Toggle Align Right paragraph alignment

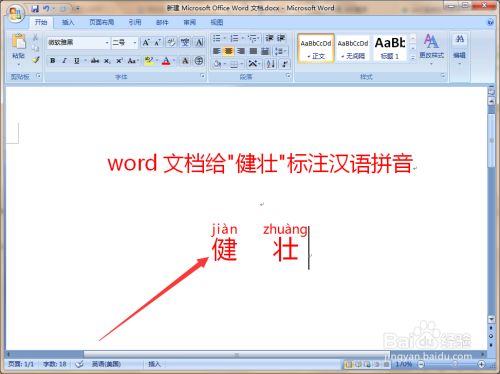[x=241, y=51]
